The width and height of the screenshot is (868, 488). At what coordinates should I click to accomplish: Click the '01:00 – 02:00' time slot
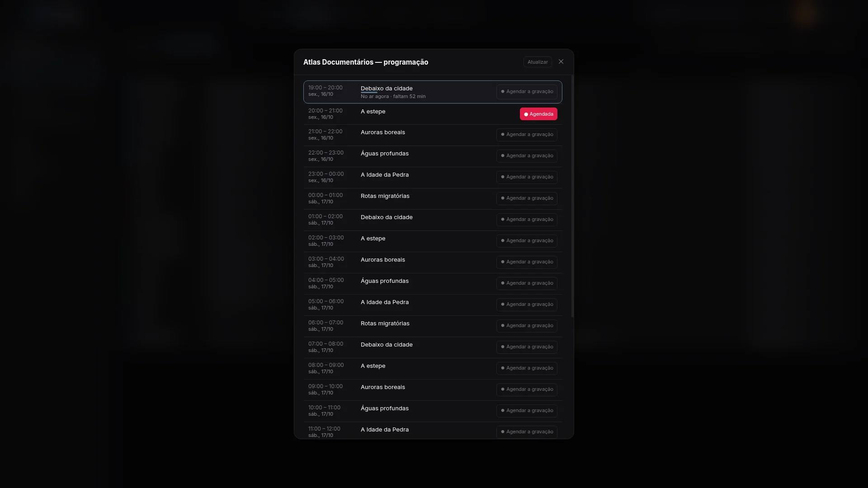[x=325, y=216]
